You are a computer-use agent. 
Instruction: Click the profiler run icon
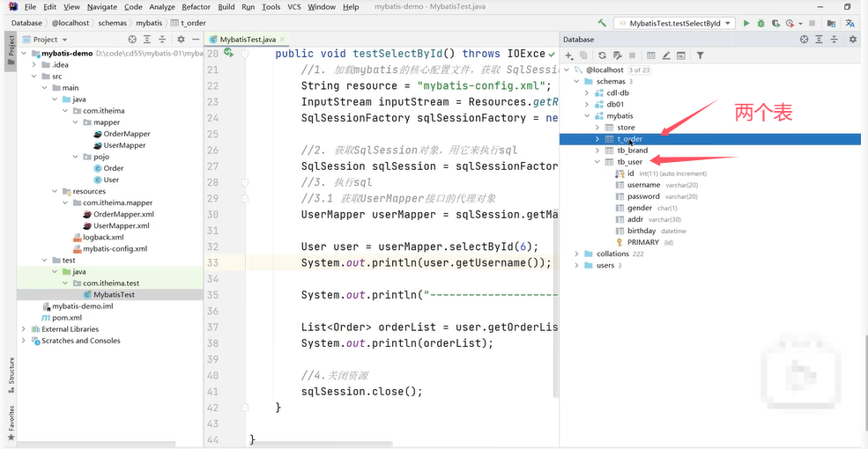(790, 23)
